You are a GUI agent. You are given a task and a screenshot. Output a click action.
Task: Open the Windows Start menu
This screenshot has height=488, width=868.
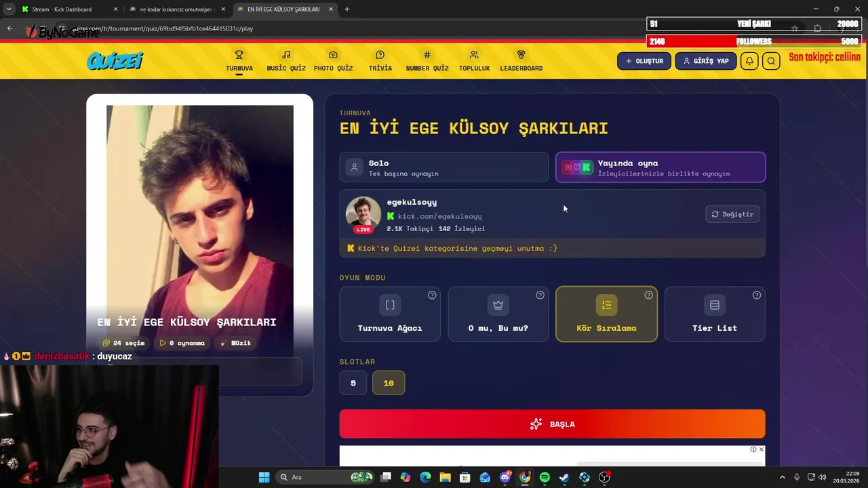(x=264, y=477)
